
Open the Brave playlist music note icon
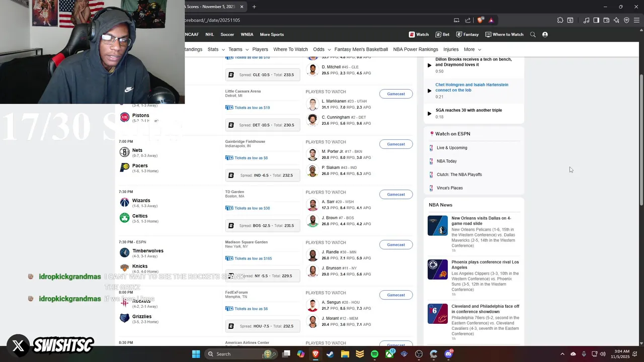[x=586, y=20]
